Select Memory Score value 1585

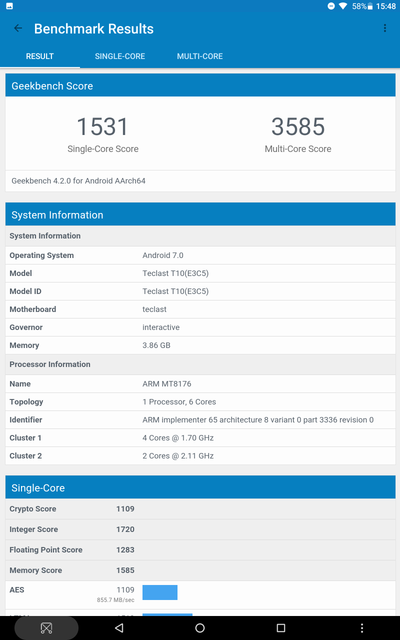pyautogui.click(x=125, y=570)
